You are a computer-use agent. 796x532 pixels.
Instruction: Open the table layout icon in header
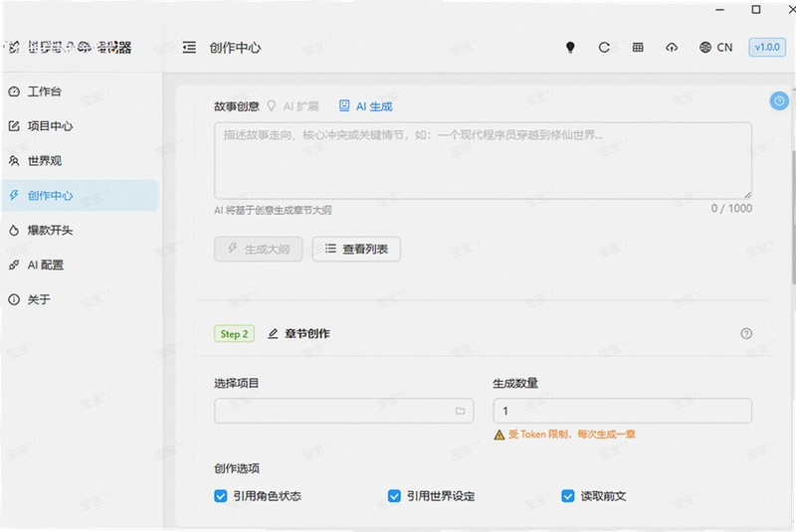click(x=638, y=48)
